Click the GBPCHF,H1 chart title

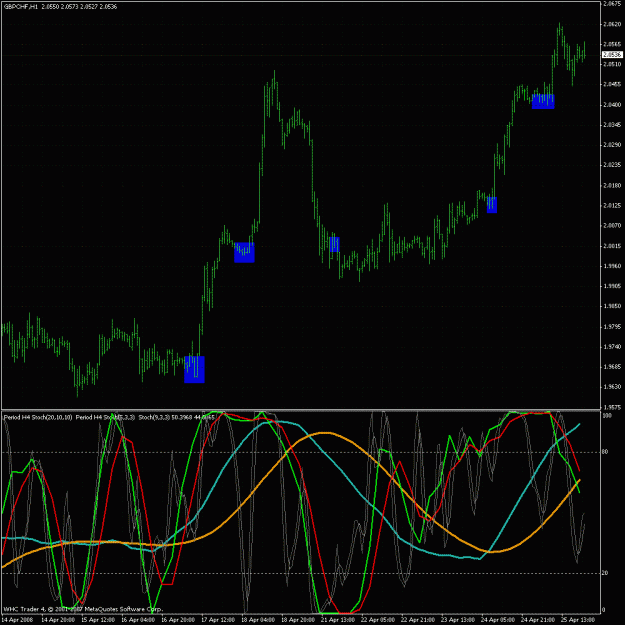pyautogui.click(x=21, y=6)
